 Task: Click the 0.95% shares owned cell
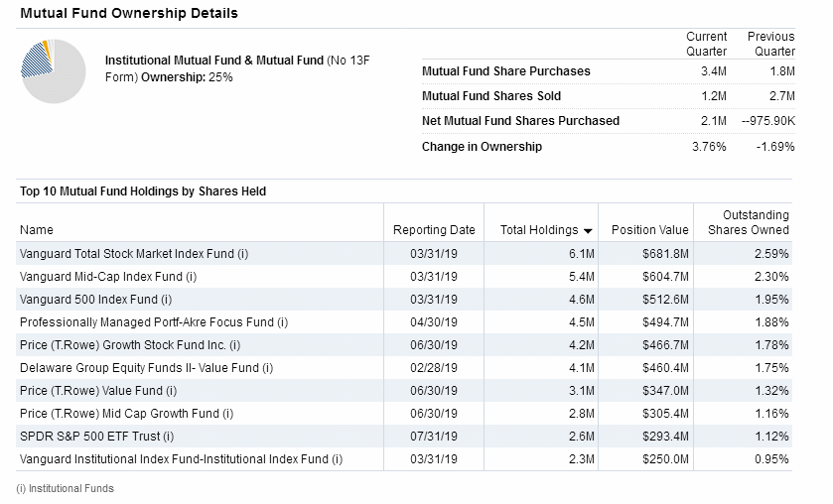tap(771, 459)
